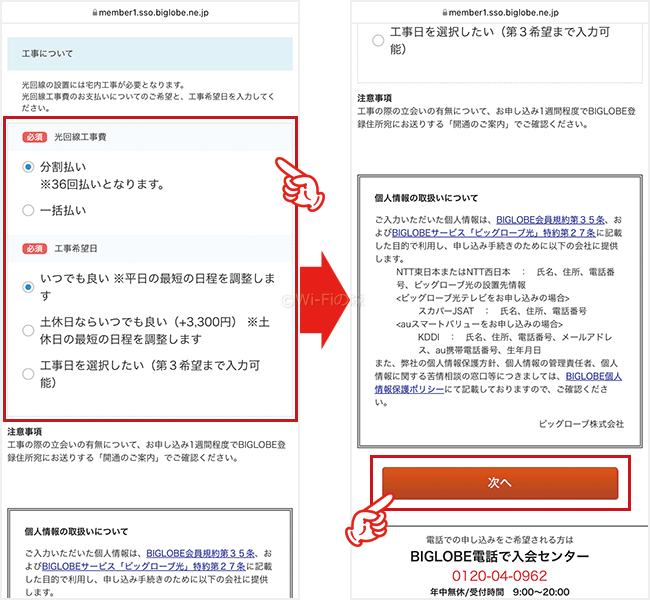650x600 pixels.
Task: Select 一括払い radio button
Action: point(28,210)
